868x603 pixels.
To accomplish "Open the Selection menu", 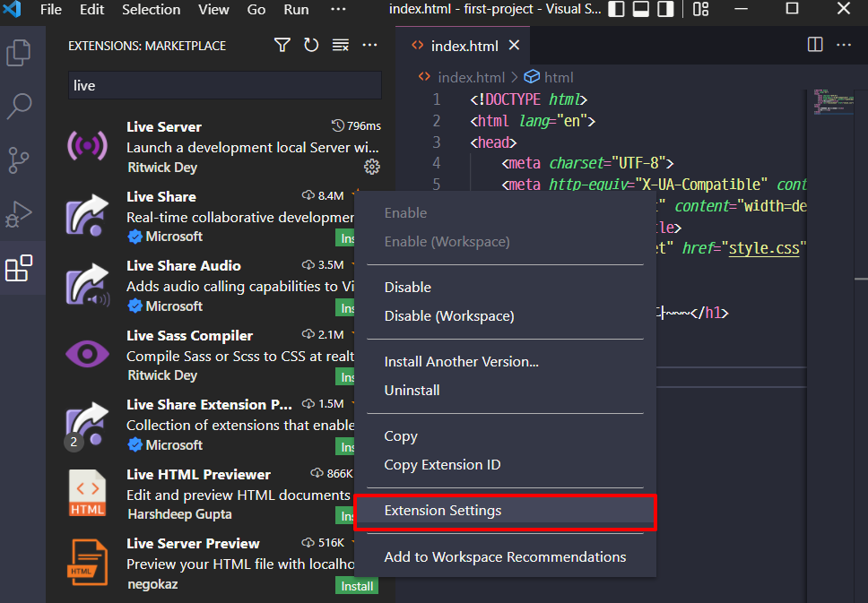I will coord(152,9).
